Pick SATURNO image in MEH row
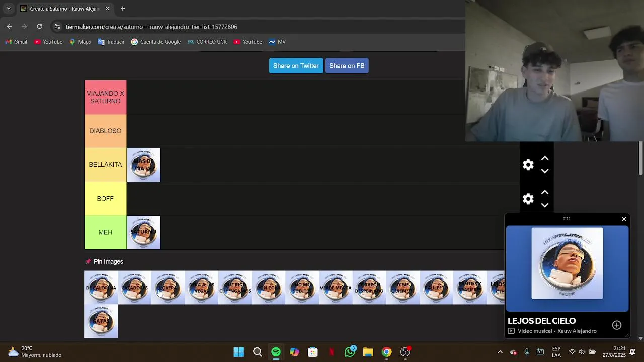 pos(143,233)
